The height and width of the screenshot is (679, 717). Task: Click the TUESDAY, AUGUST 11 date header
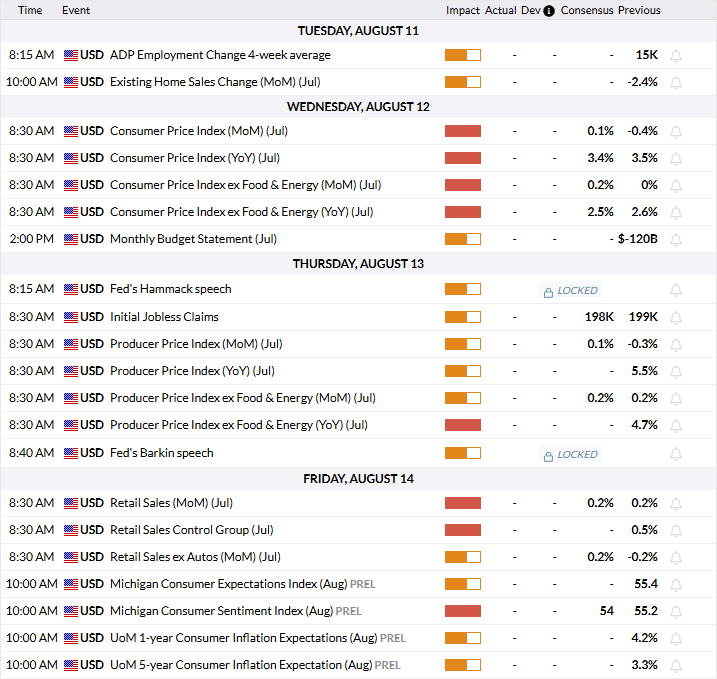358,31
